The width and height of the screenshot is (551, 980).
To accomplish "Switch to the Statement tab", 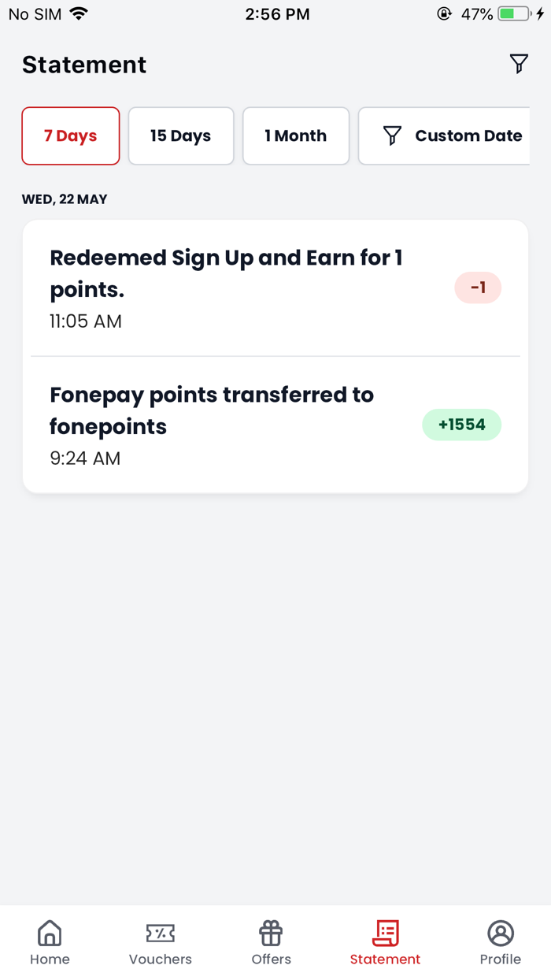I will [385, 942].
